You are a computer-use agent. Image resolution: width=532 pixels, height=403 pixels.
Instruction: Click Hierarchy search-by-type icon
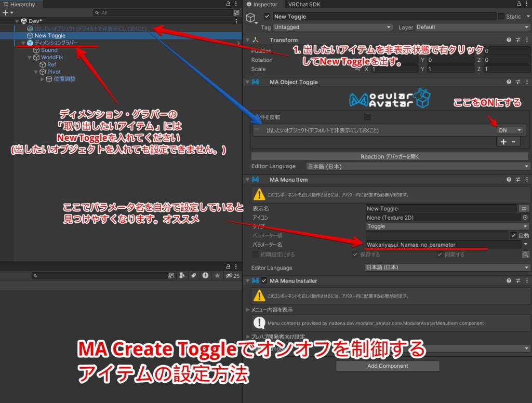236,12
